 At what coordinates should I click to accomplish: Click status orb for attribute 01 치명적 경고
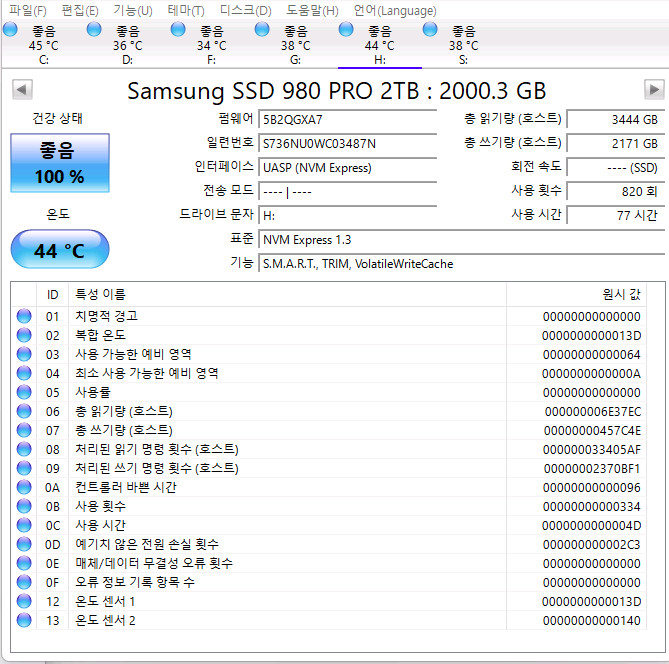click(24, 316)
